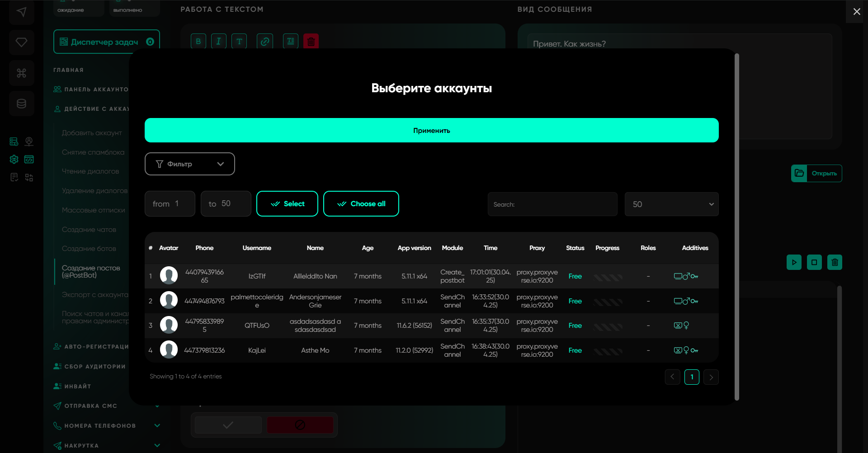Click the red trash icon in text toolbar
This screenshot has width=868, height=453.
coord(311,42)
